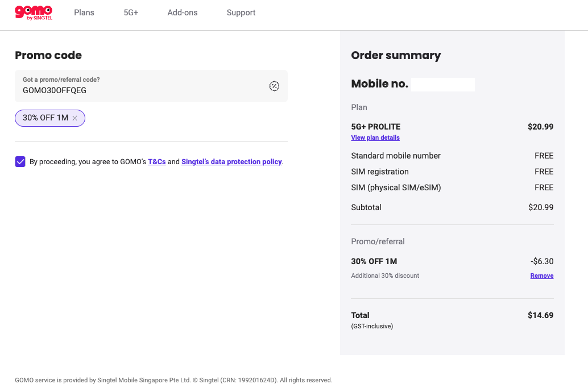Remove the 30% OFF 1M chip via its X

pyautogui.click(x=74, y=118)
